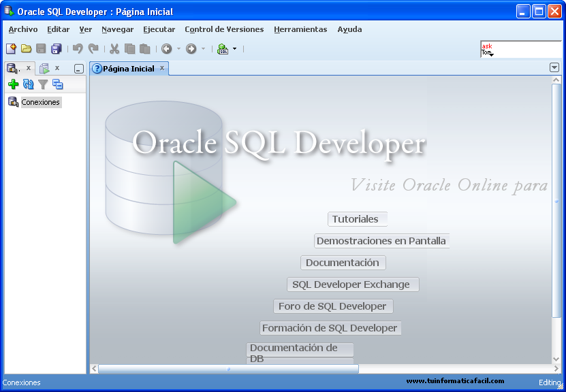Click the Schema Browser icon in Connections panel
Screen dimensions: 566x392
(58, 84)
